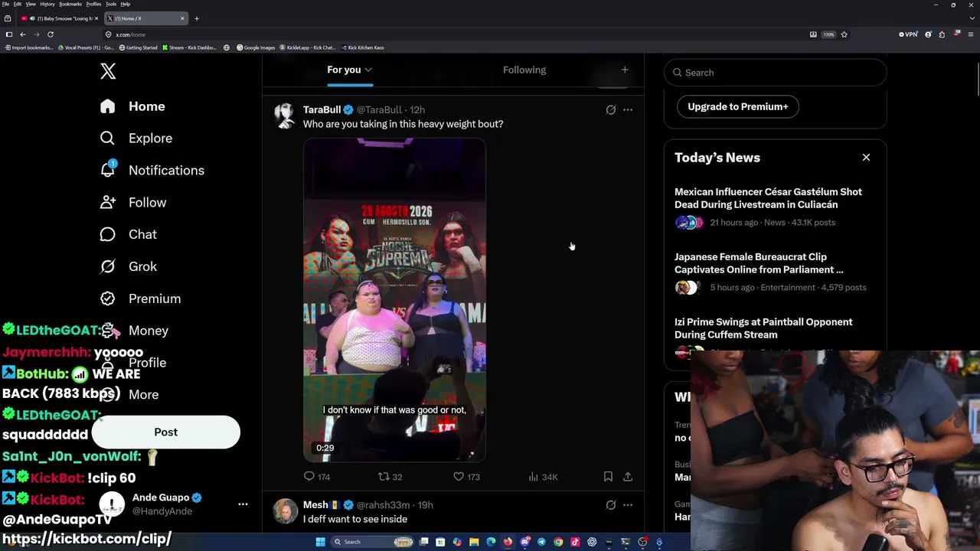Open Chat from the sidebar
The width and height of the screenshot is (980, 551).
(128, 235)
